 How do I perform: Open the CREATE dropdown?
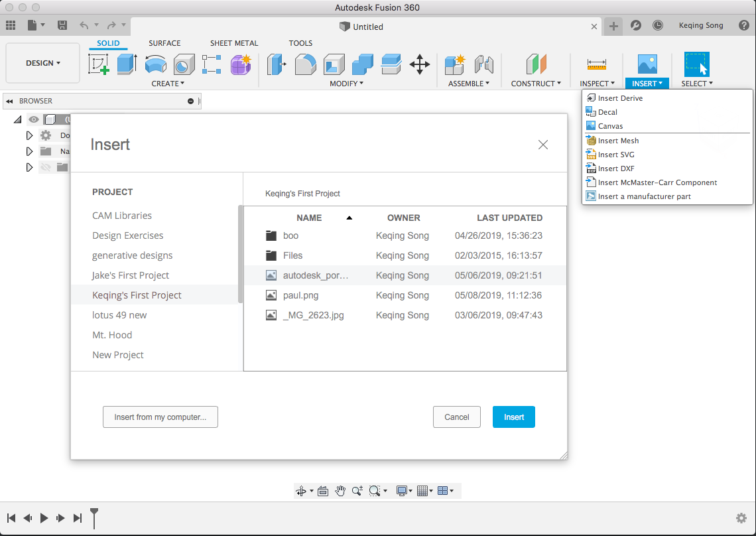point(168,84)
